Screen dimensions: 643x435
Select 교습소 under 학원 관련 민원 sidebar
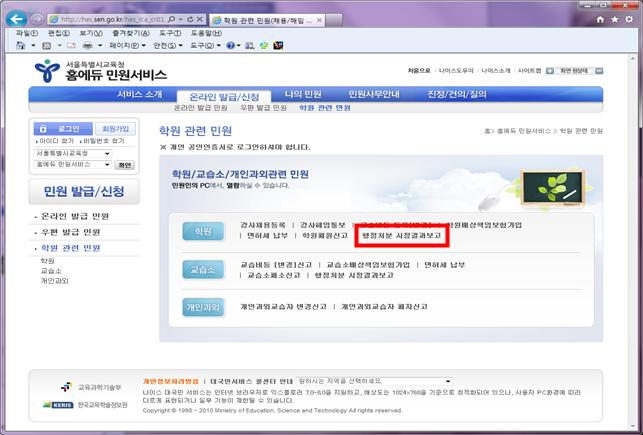click(x=51, y=271)
